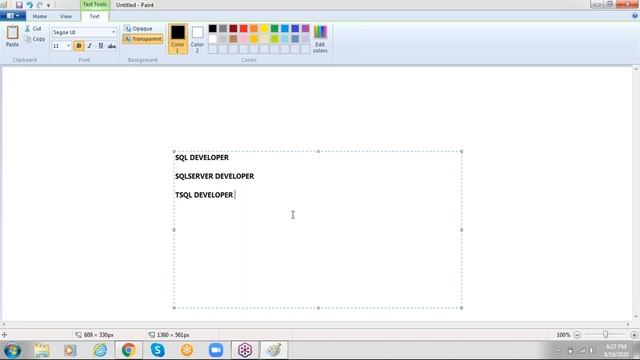Set text background to Opaque
The height and width of the screenshot is (360, 640).
138,29
